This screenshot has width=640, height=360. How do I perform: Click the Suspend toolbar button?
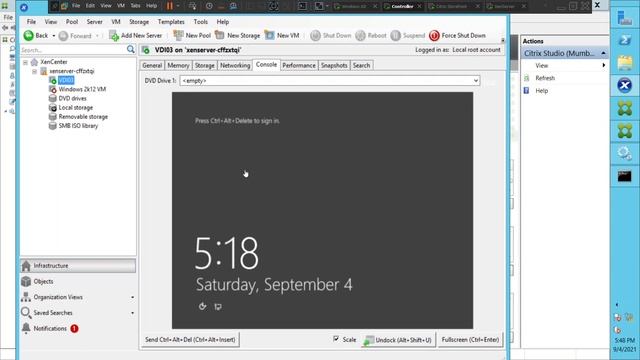tap(407, 36)
